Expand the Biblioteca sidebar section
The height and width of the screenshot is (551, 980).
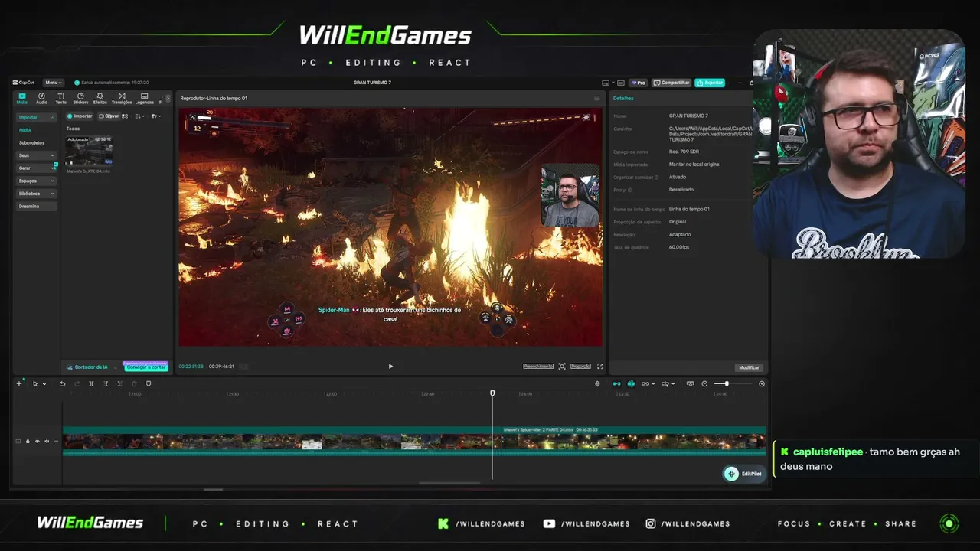36,194
